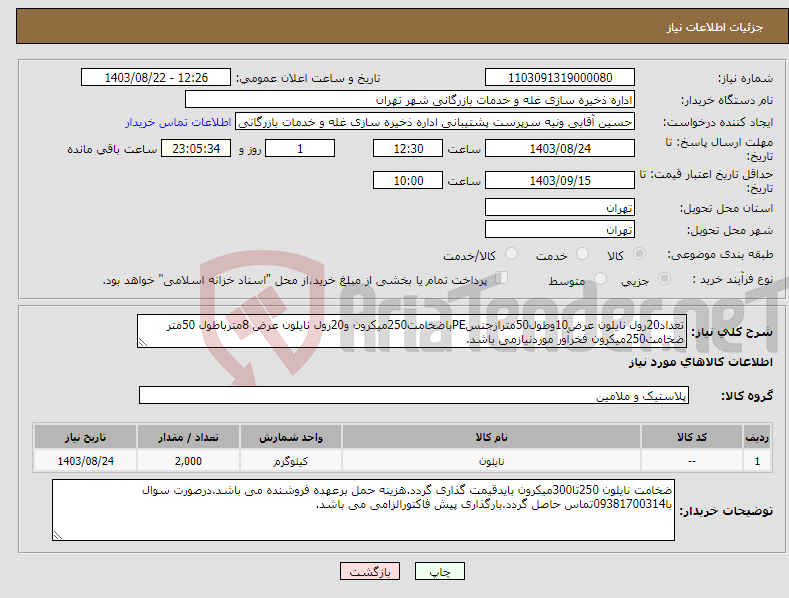Click the چاپ print button
Screen dimensions: 789x598
click(440, 571)
